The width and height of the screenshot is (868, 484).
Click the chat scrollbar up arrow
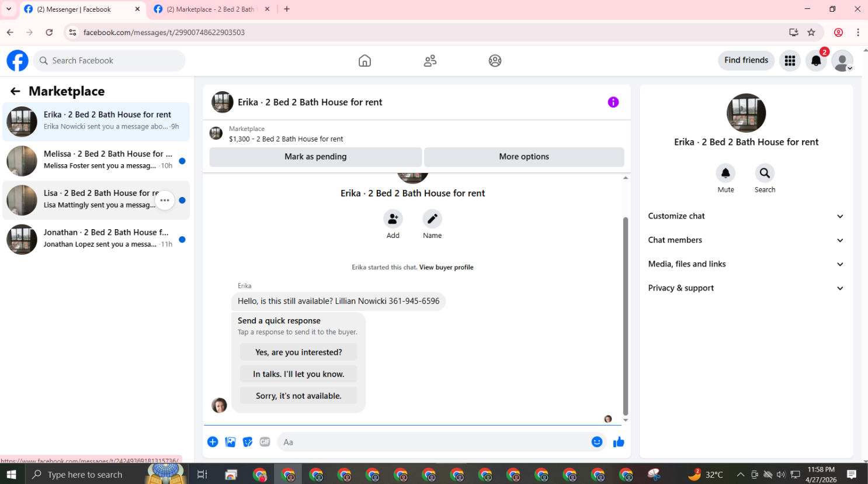click(626, 178)
